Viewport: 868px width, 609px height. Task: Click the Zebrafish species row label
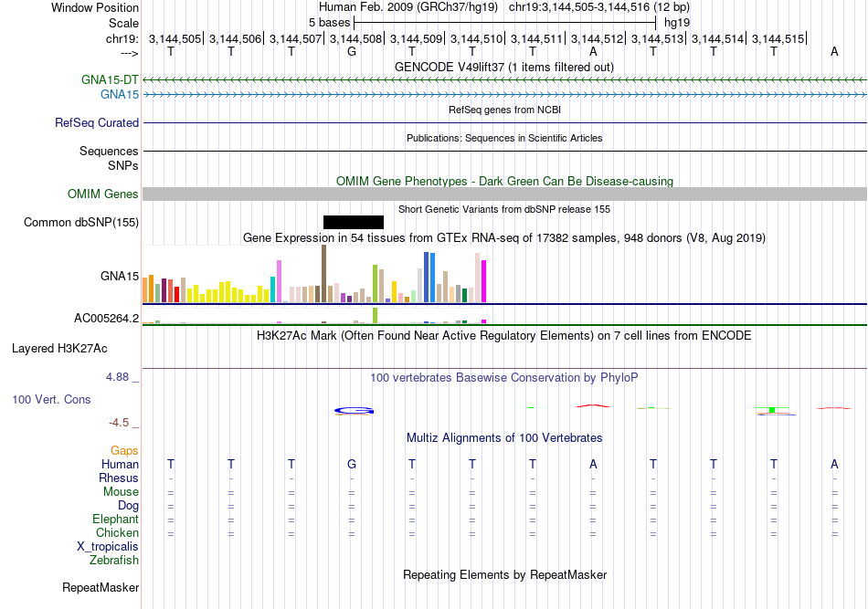coord(114,561)
